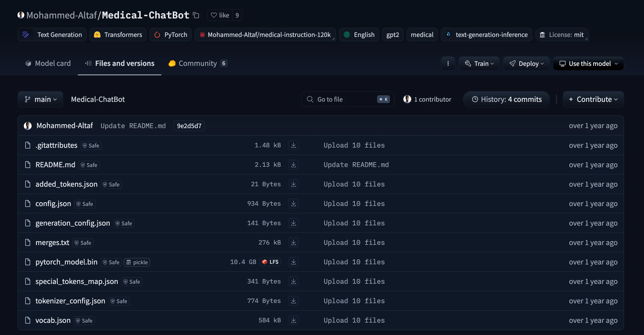
Task: Download the pytorch_model.bin file
Action: pos(294,262)
